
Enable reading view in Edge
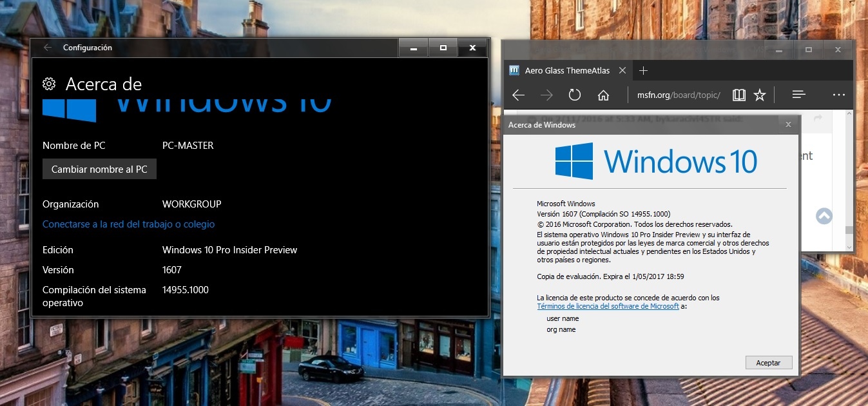click(739, 95)
